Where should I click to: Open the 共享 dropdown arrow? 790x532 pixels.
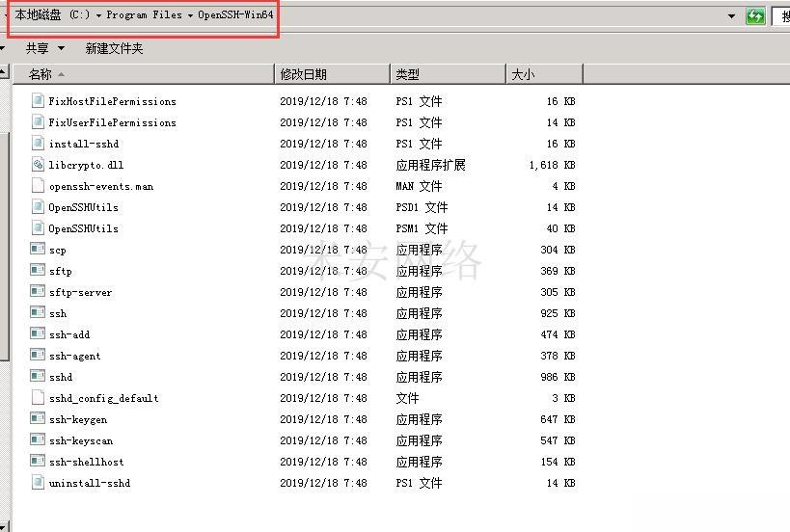61,48
